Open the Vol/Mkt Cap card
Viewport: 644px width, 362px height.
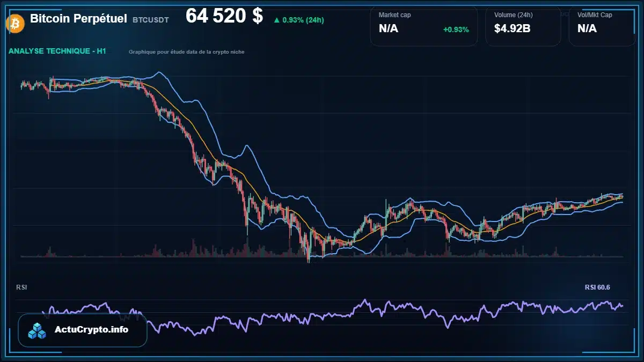coord(602,25)
